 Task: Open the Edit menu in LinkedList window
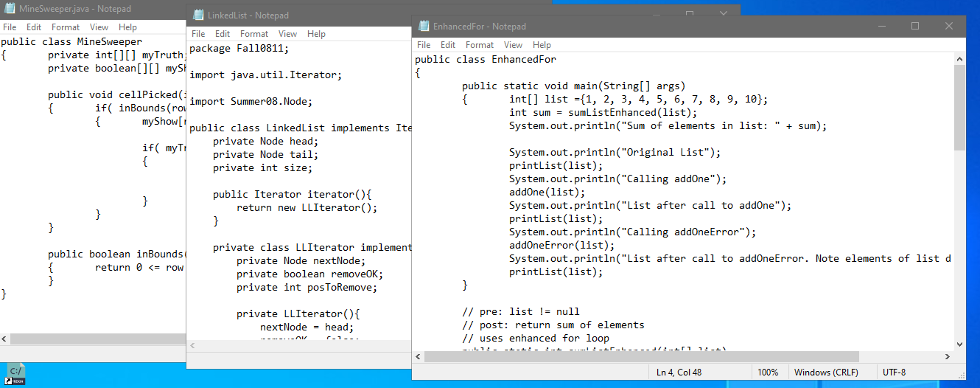point(223,34)
